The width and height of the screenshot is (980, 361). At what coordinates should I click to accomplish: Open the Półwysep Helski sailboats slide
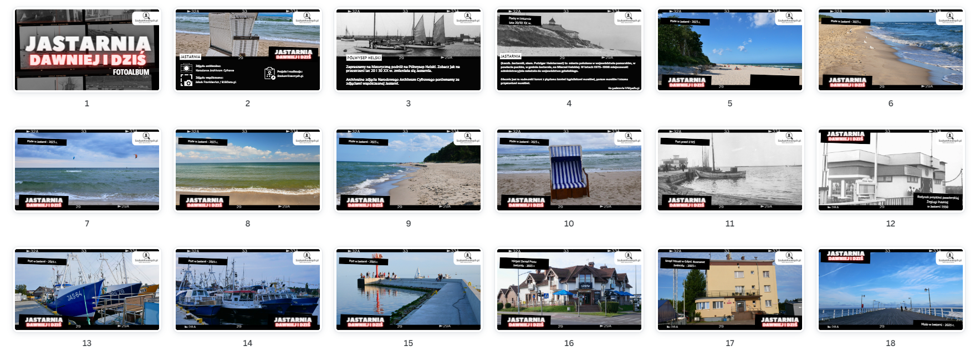(x=409, y=50)
